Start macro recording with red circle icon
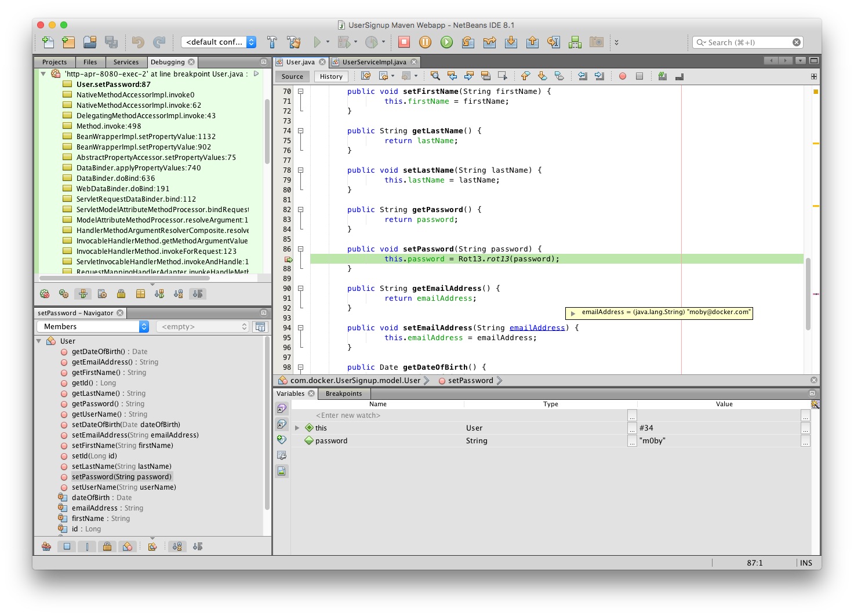This screenshot has height=616, width=854. pyautogui.click(x=623, y=76)
